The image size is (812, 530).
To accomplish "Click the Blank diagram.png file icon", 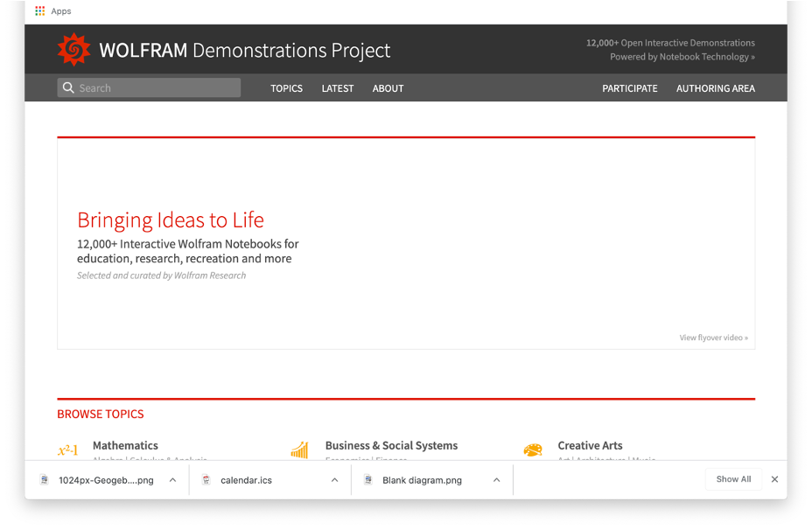I will (x=368, y=480).
